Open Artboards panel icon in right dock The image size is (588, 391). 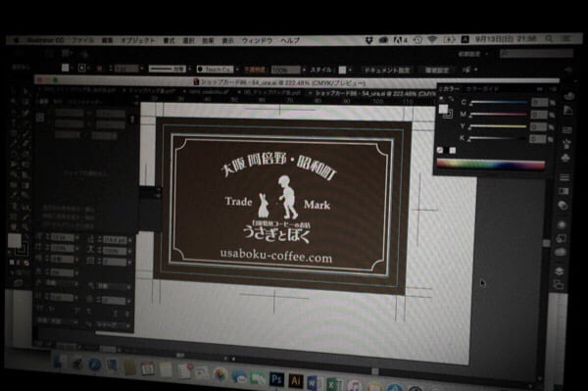tap(559, 285)
